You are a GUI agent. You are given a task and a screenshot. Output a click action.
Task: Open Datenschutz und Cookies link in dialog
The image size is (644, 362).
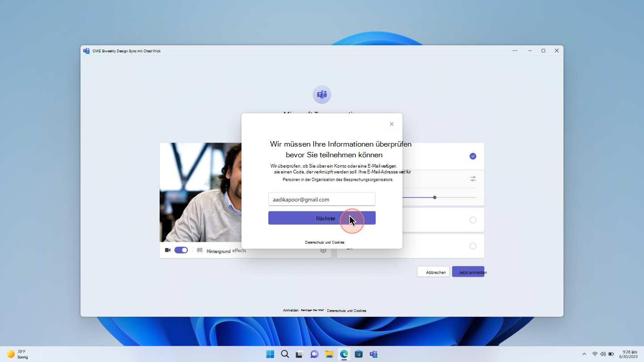[x=325, y=242]
